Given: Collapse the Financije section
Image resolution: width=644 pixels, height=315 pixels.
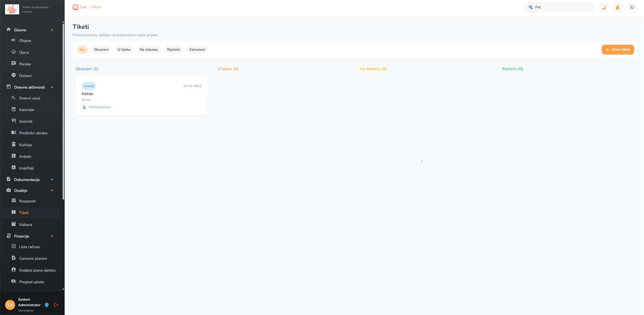Looking at the screenshot, I should tap(52, 236).
